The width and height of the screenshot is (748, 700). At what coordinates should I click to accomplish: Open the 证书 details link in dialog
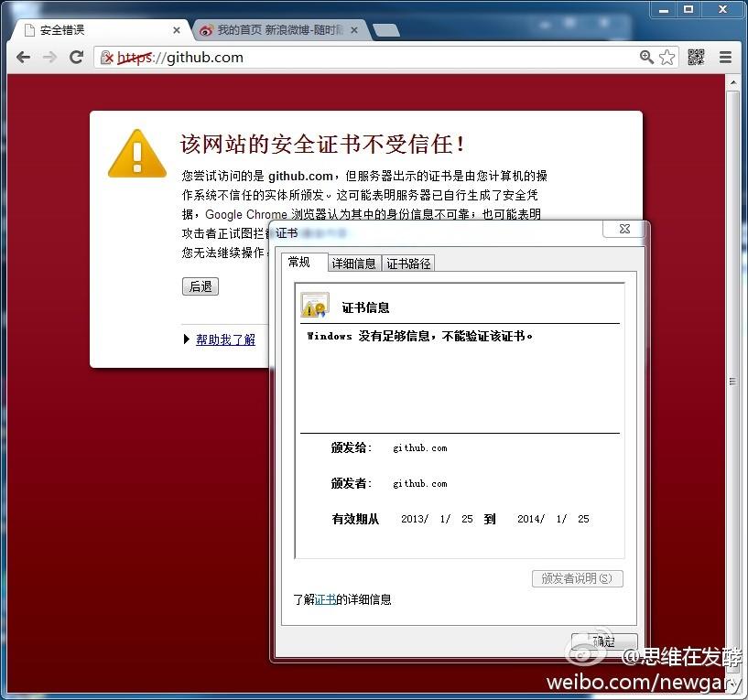point(325,599)
